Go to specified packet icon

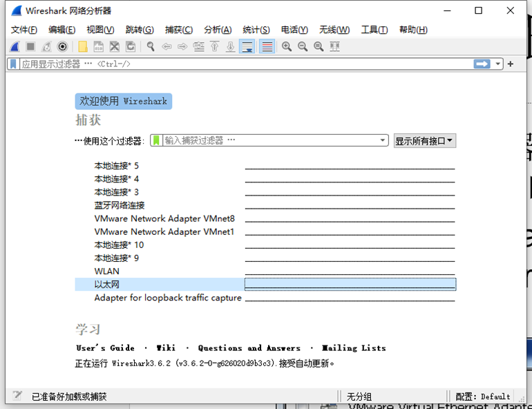click(199, 46)
